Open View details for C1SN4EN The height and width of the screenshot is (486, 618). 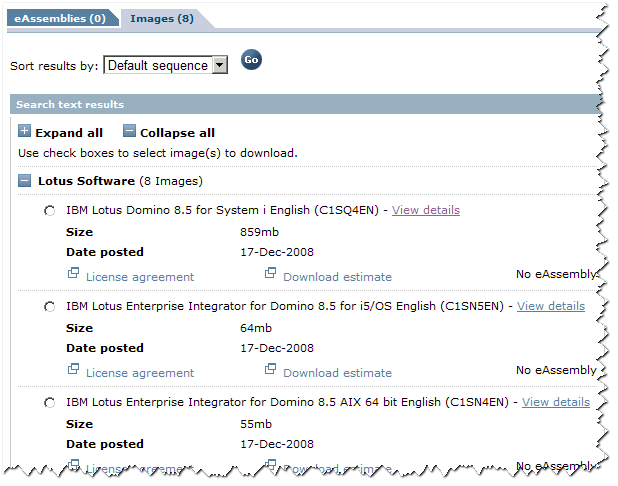[x=556, y=402]
